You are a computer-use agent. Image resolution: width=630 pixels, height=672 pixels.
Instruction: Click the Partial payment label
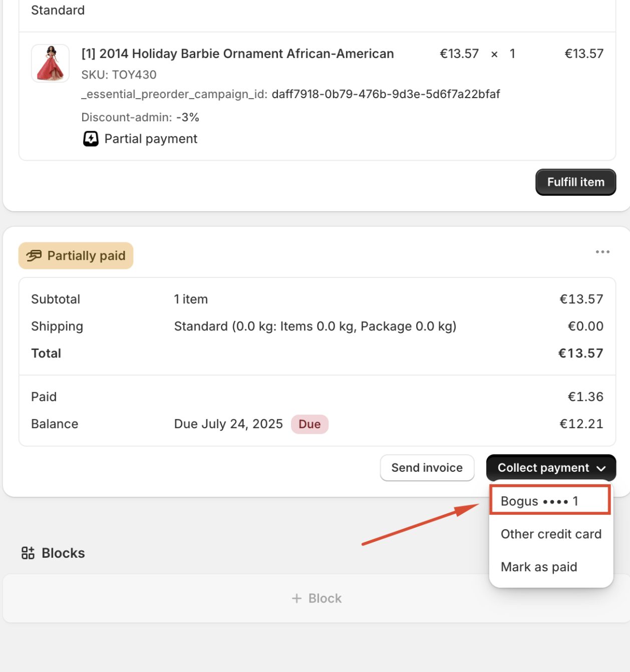pyautogui.click(x=151, y=139)
